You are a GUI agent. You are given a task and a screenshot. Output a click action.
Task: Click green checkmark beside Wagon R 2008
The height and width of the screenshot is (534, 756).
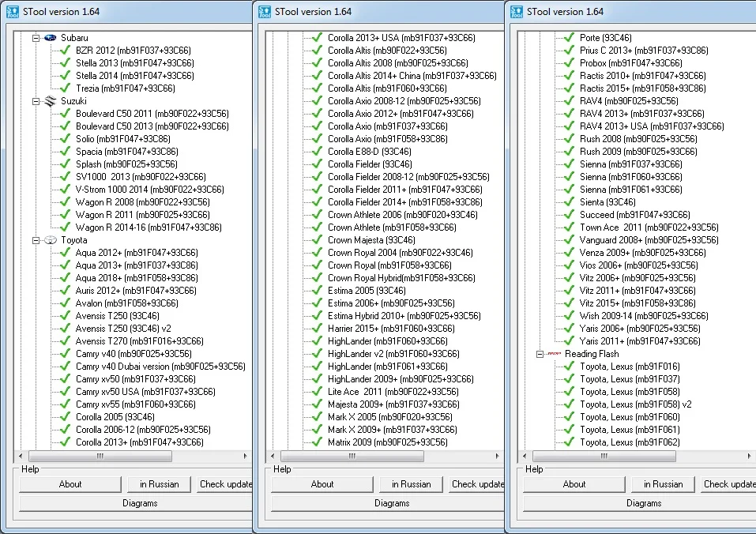(65, 201)
